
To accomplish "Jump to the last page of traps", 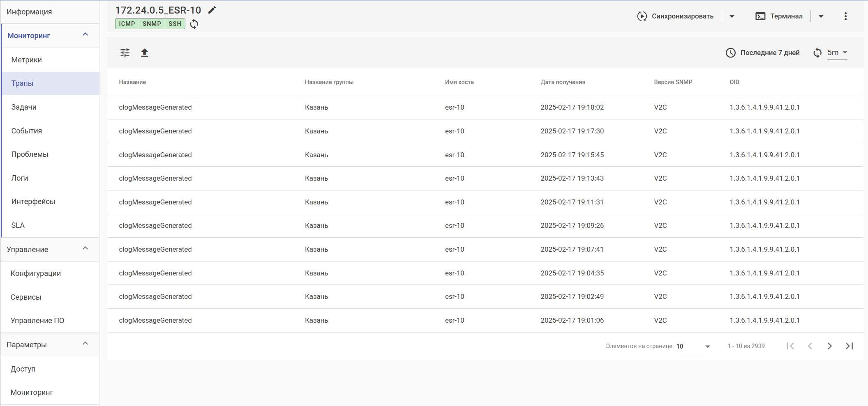I will (850, 346).
